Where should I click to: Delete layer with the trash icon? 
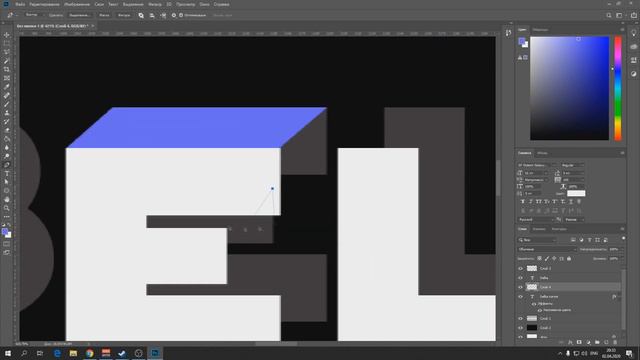pyautogui.click(x=615, y=342)
